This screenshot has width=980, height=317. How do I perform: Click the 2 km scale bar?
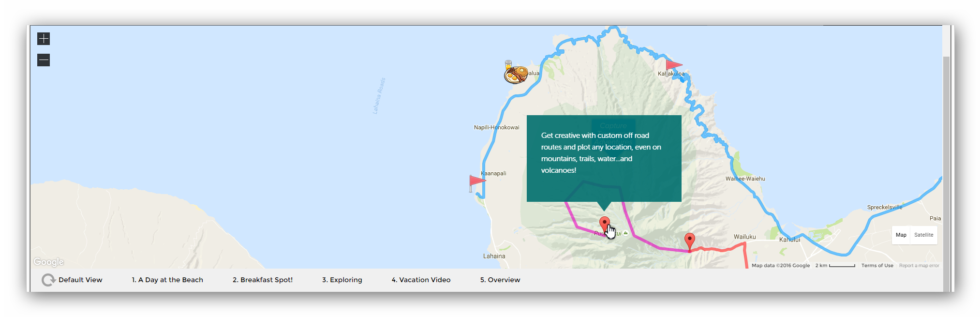click(x=835, y=266)
